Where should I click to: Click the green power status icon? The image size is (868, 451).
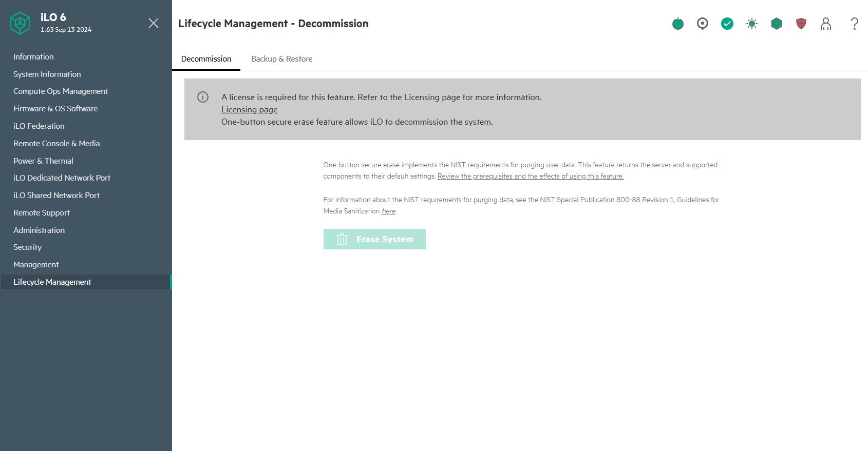[x=678, y=24]
